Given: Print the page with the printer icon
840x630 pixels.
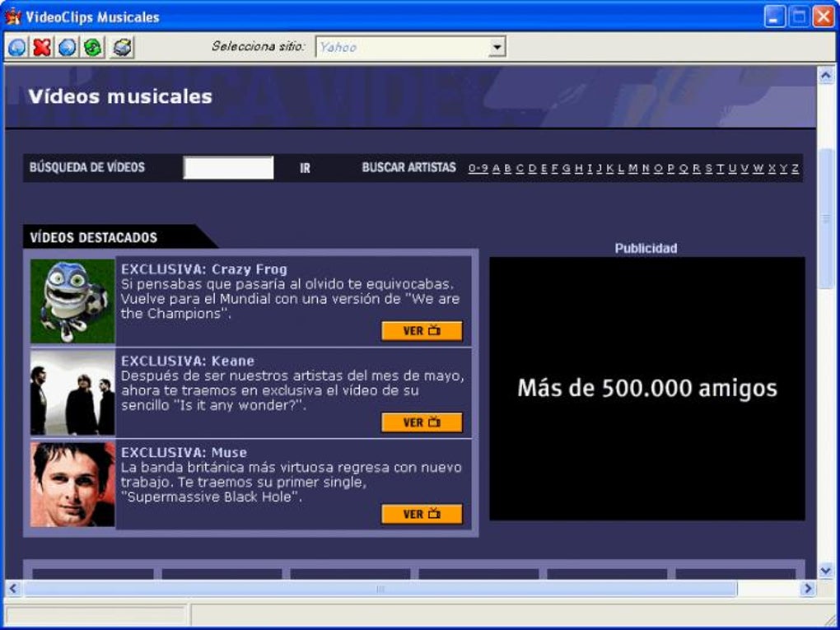Looking at the screenshot, I should click(x=121, y=48).
